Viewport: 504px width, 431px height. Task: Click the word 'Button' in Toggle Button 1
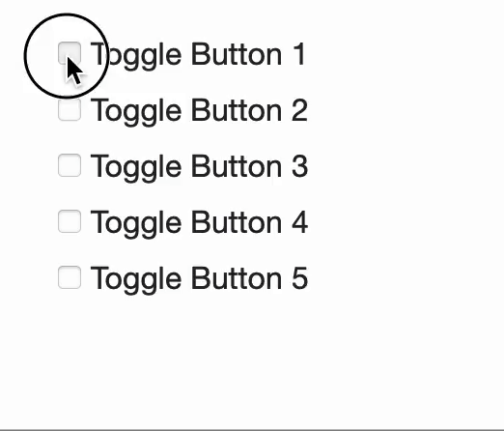(237, 54)
